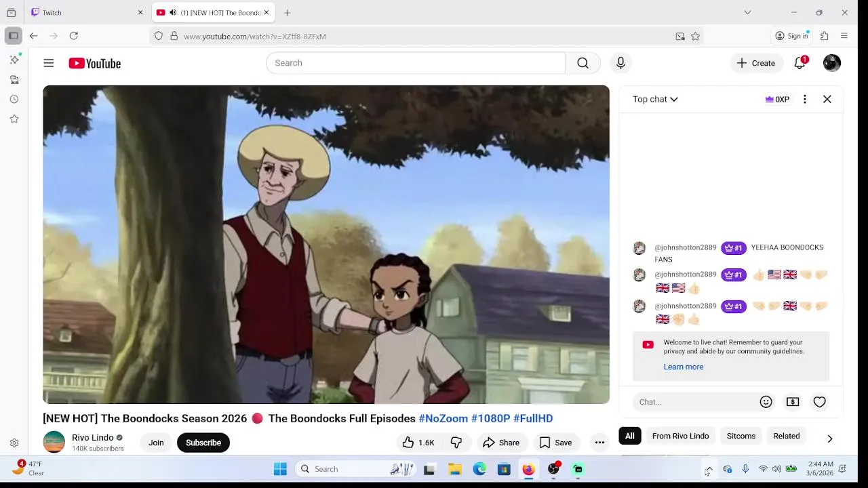Open the YouTube account avatar menu
This screenshot has height=488, width=868.
point(832,63)
